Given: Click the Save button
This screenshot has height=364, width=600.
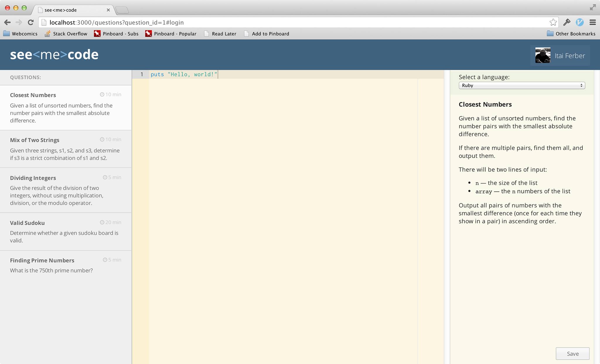Looking at the screenshot, I should tap(572, 353).
